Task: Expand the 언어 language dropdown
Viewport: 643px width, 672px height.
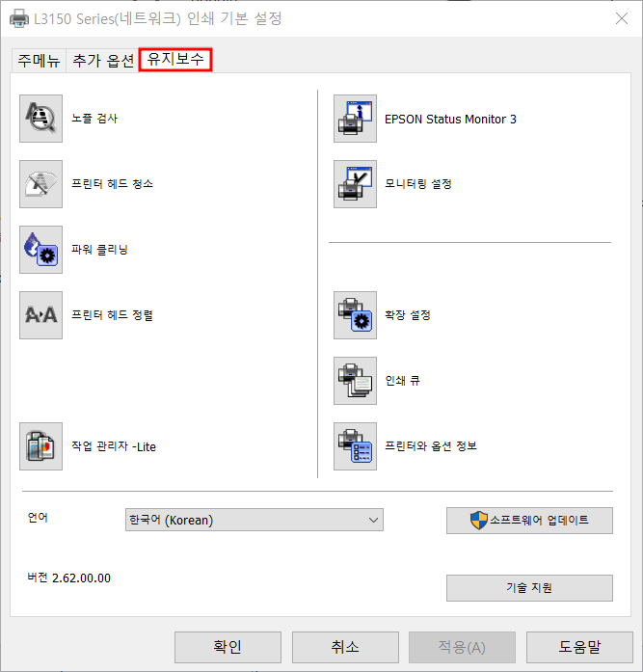Action: pyautogui.click(x=255, y=520)
